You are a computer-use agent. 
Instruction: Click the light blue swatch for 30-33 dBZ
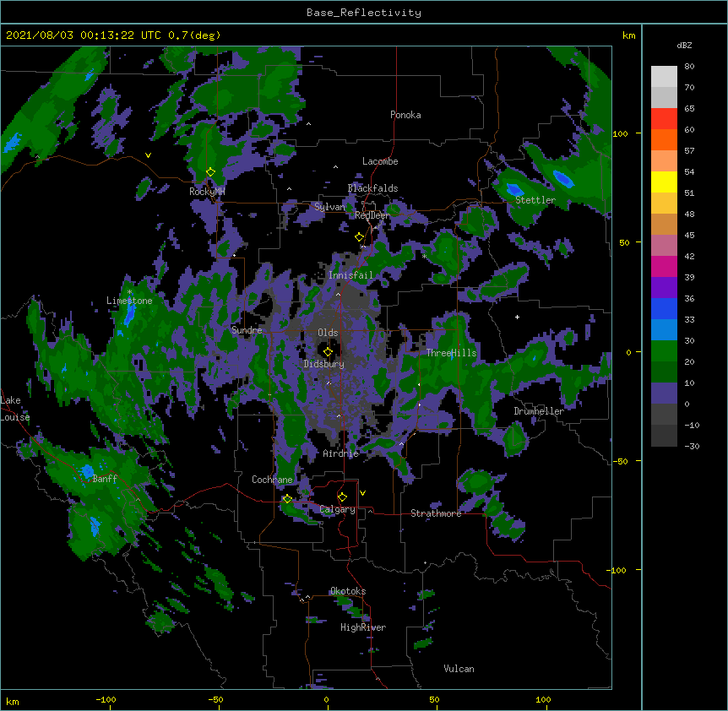(x=664, y=330)
